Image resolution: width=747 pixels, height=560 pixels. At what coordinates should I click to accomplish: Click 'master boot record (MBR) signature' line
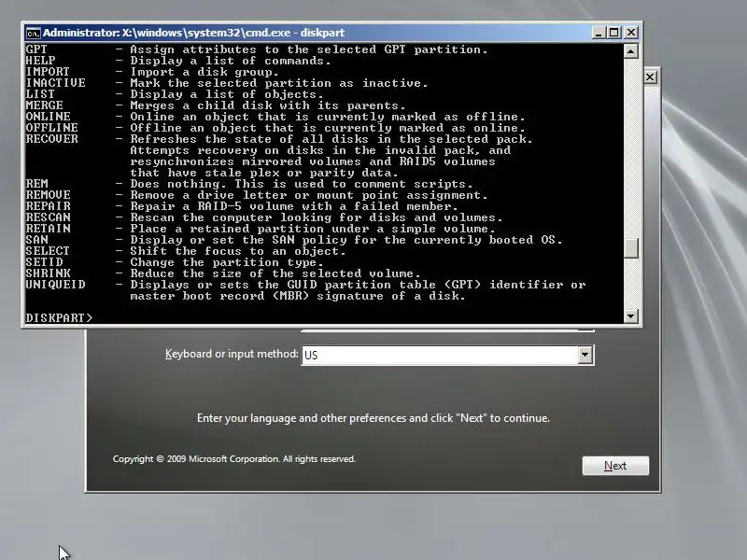(298, 296)
